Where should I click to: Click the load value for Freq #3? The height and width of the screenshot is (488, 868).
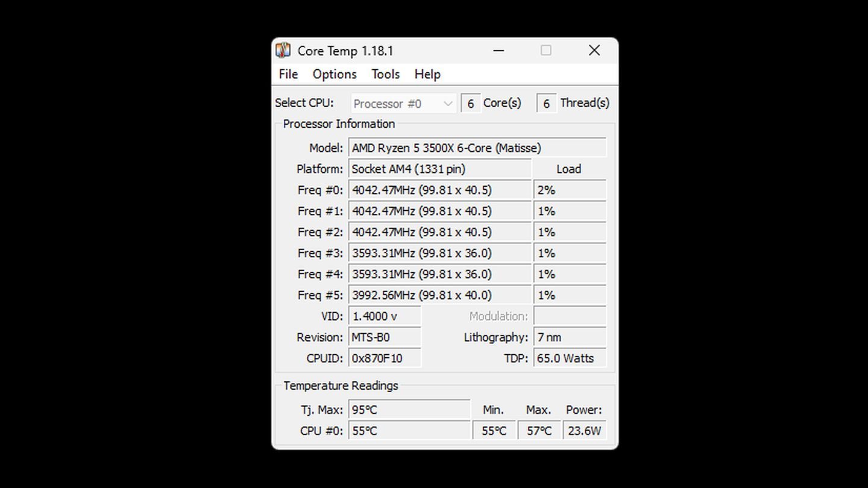point(570,253)
